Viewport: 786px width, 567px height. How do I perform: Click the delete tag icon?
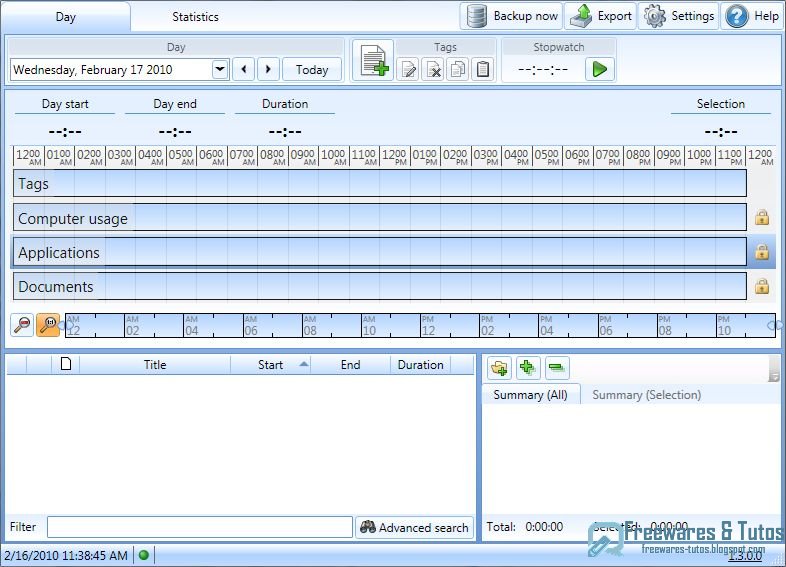tap(433, 69)
